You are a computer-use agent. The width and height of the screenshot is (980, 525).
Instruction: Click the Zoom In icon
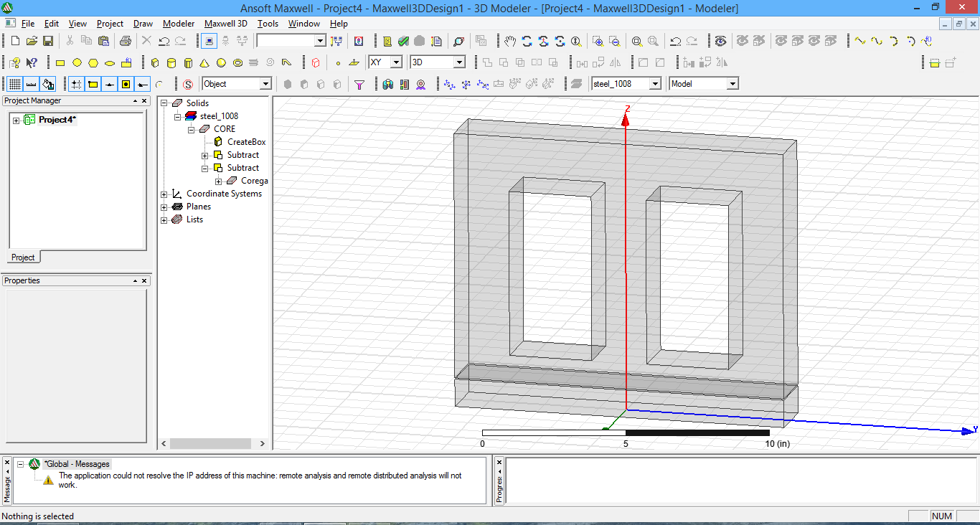click(599, 42)
